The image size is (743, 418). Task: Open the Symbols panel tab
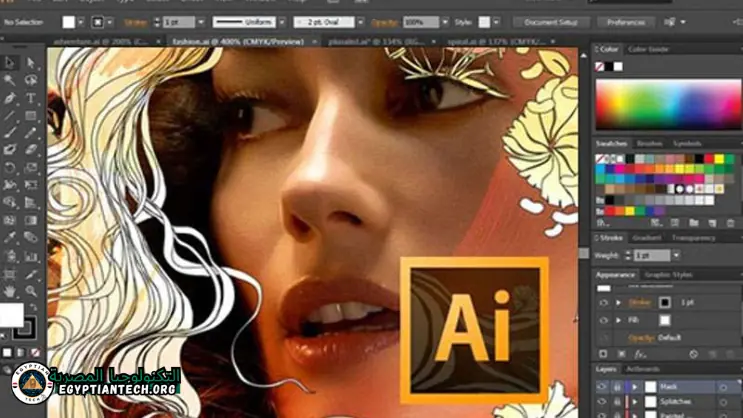point(687,144)
